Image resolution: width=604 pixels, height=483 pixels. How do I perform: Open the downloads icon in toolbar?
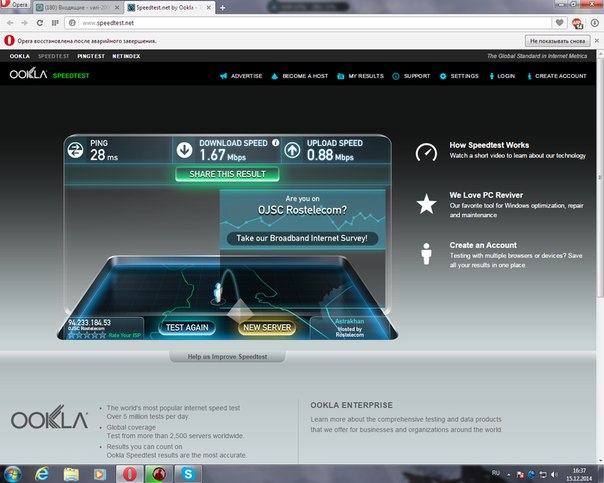click(595, 23)
